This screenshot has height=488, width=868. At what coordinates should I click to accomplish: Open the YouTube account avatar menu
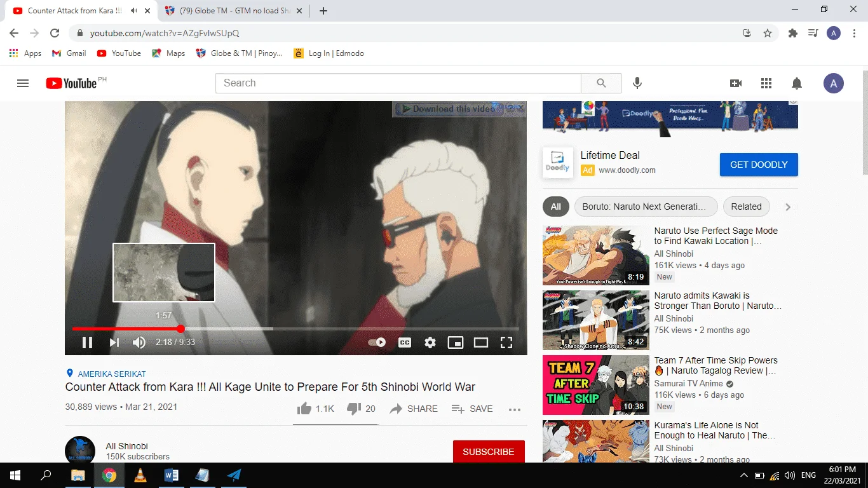pos(834,83)
